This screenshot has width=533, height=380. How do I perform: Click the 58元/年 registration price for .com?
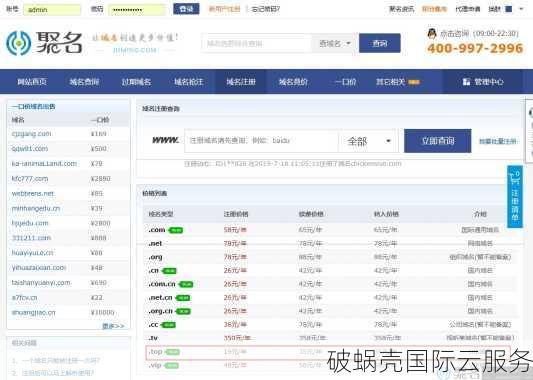235,230
